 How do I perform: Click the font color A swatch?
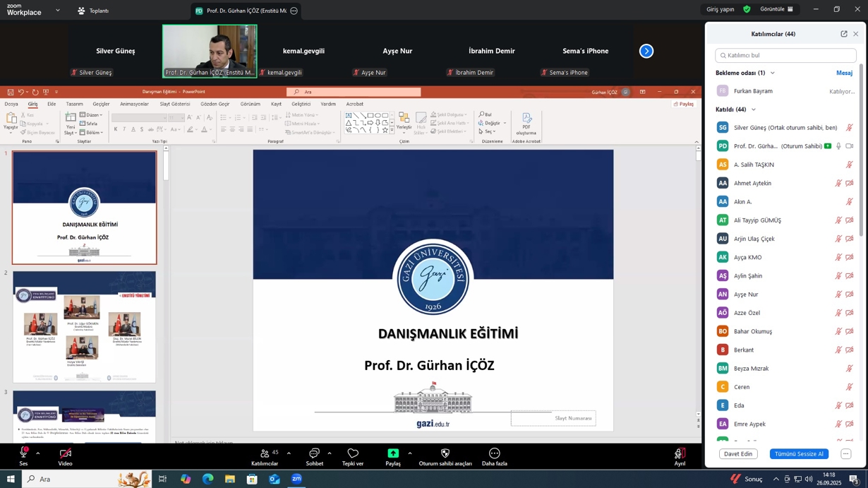(x=204, y=129)
